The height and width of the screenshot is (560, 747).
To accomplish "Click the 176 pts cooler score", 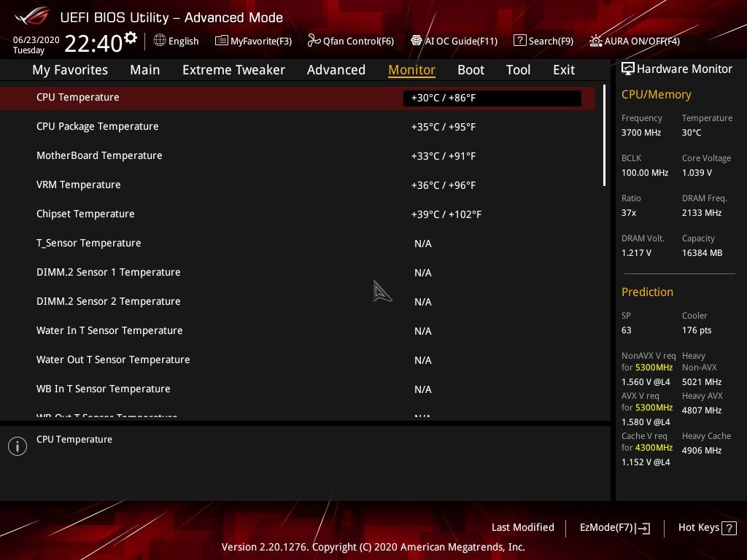I will coord(697,330).
